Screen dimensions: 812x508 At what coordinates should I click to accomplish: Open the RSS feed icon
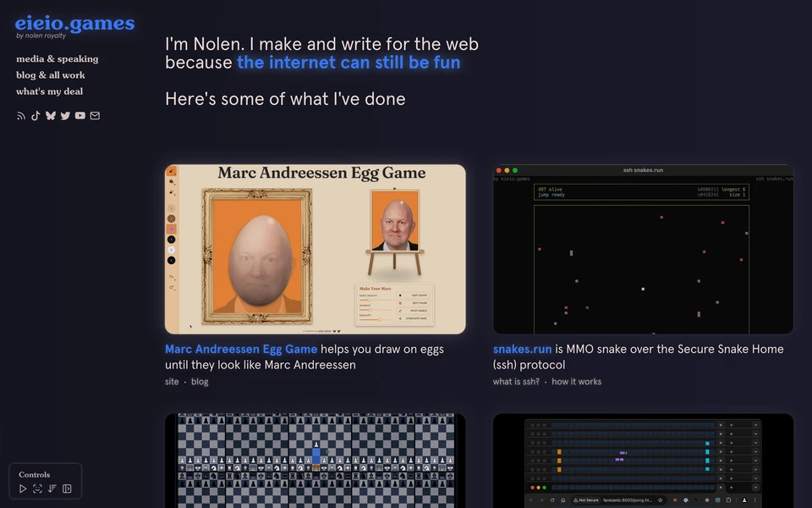click(x=20, y=116)
